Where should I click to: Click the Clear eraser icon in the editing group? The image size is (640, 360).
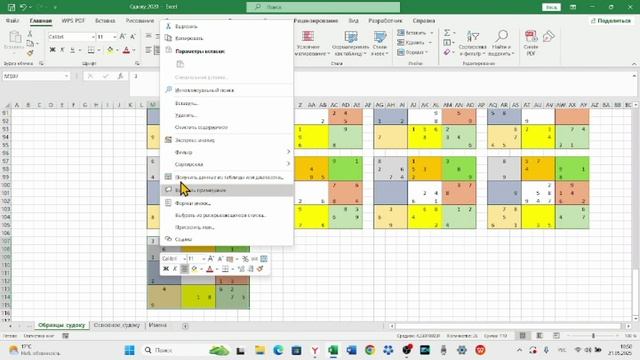(447, 52)
